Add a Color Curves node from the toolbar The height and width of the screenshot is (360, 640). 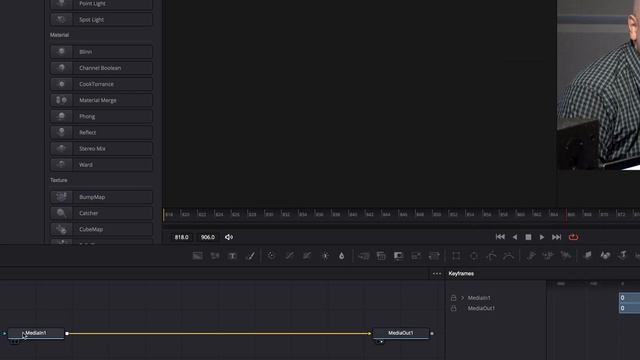[289, 256]
